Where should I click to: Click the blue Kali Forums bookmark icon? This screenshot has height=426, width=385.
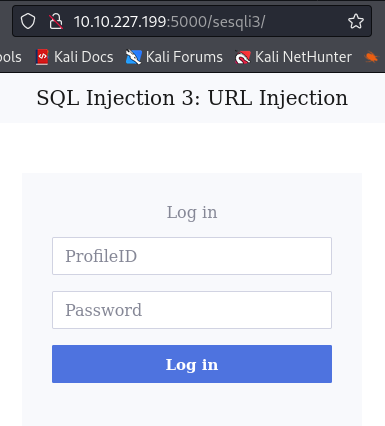coord(133,57)
